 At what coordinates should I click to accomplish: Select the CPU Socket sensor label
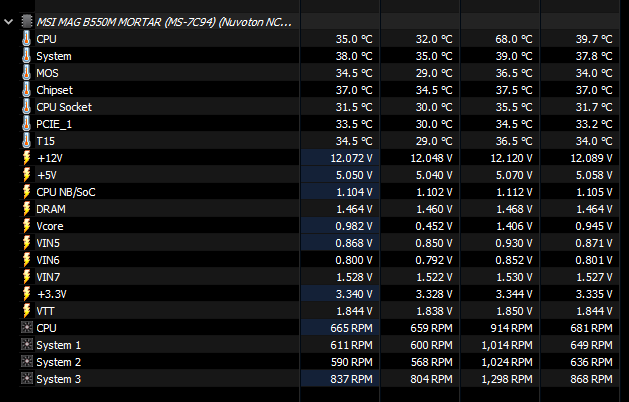pos(64,107)
